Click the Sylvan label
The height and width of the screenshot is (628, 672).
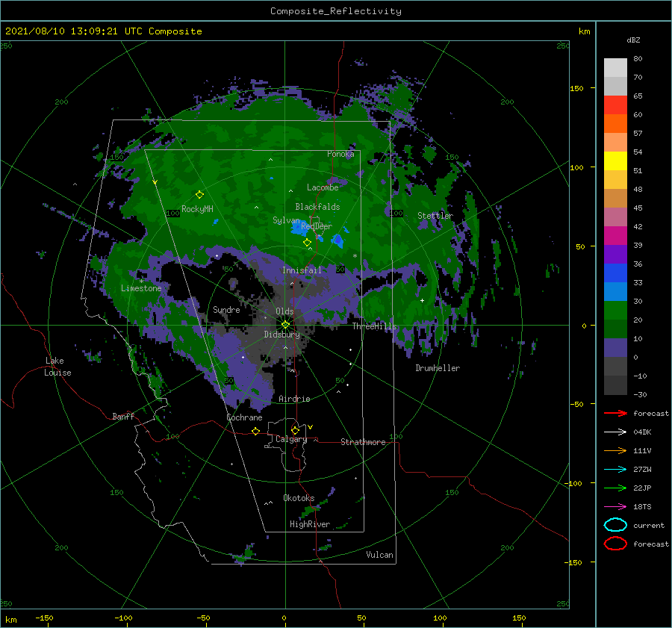click(x=286, y=220)
